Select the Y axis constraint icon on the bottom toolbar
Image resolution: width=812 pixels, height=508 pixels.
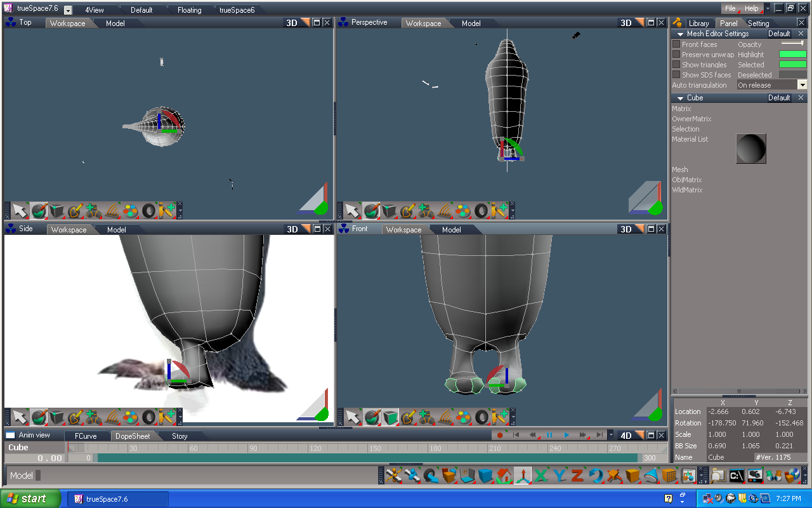click(560, 475)
